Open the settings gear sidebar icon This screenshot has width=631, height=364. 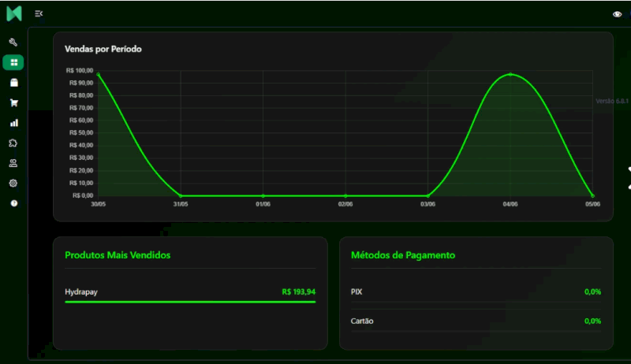coord(13,184)
